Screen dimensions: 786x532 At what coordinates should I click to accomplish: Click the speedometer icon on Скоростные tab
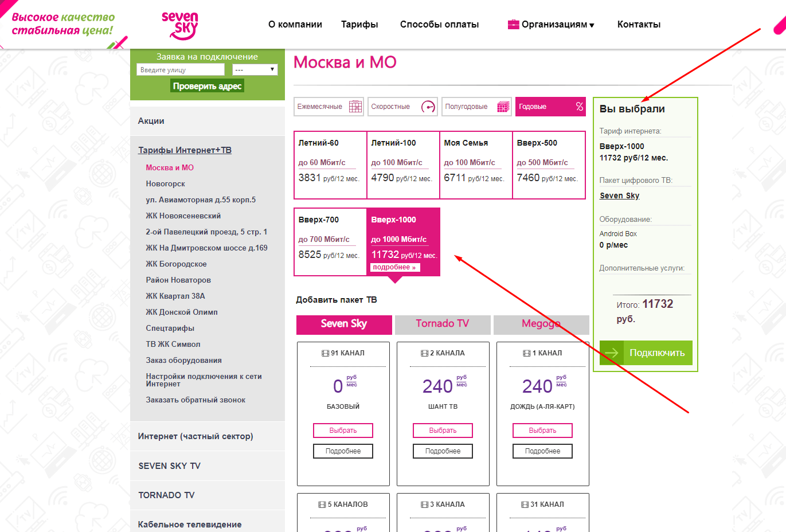428,107
